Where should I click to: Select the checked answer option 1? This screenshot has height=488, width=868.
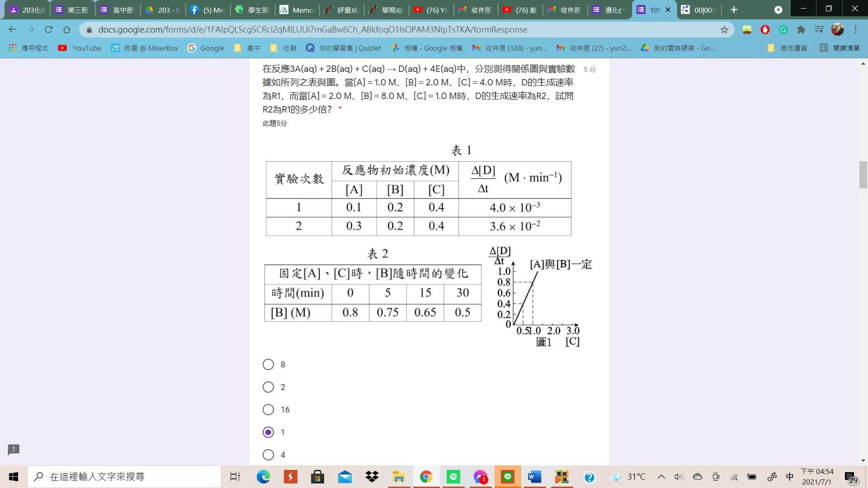[x=268, y=432]
